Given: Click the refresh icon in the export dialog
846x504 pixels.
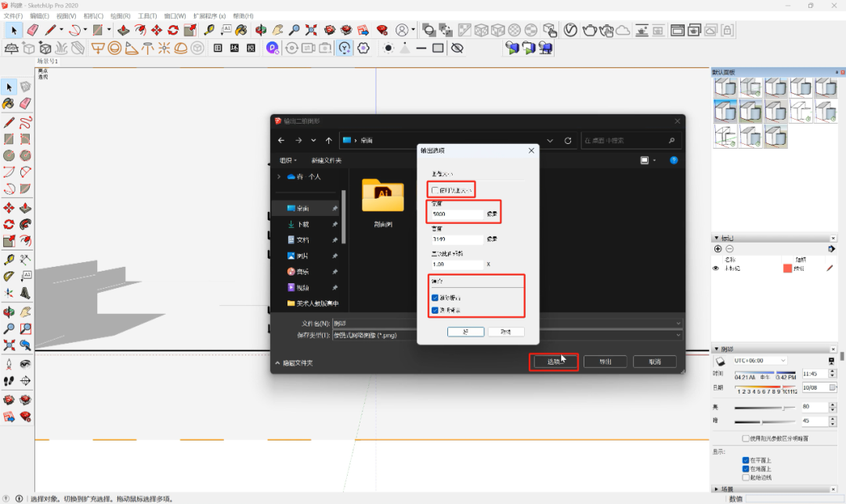Looking at the screenshot, I should (568, 141).
